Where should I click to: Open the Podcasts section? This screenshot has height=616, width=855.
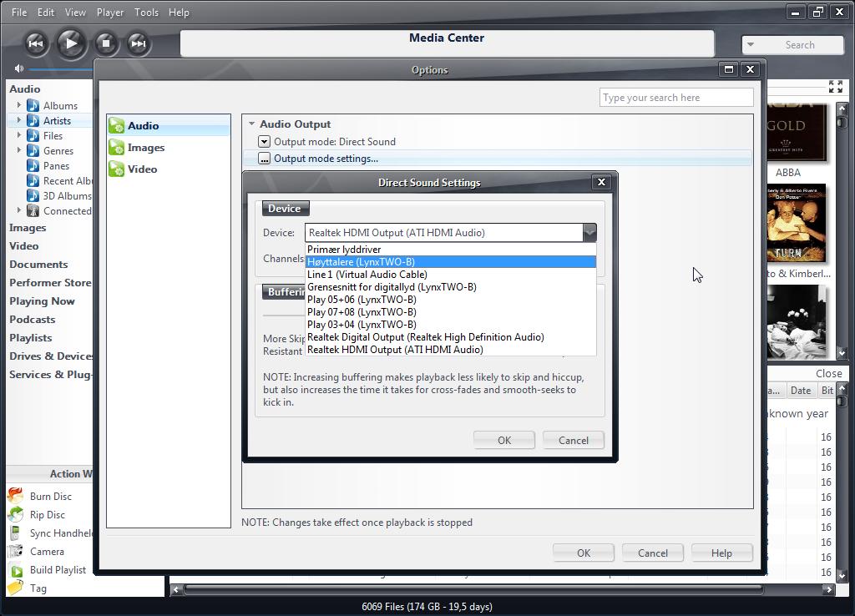33,320
